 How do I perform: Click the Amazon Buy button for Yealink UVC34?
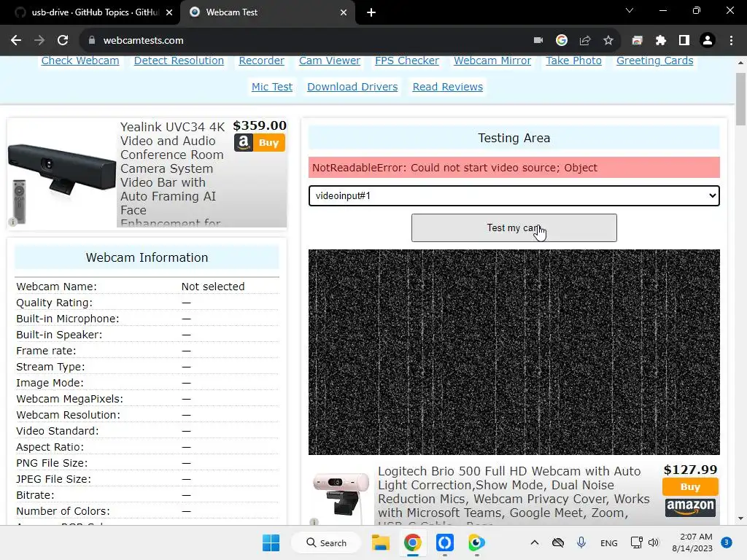click(259, 142)
